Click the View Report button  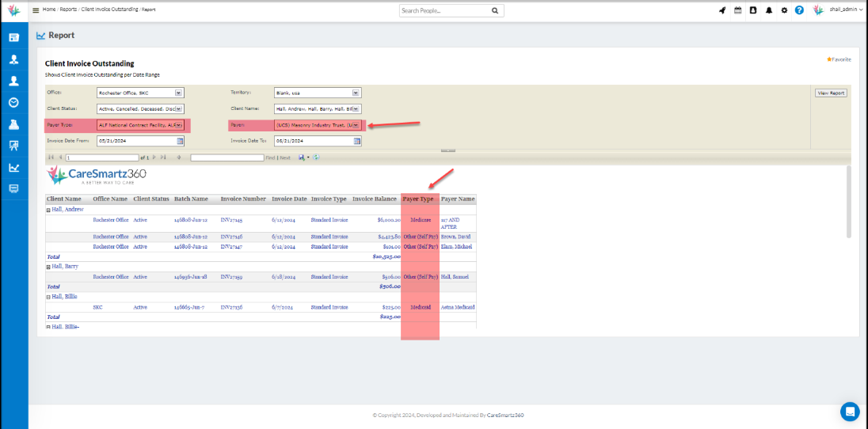coord(831,93)
